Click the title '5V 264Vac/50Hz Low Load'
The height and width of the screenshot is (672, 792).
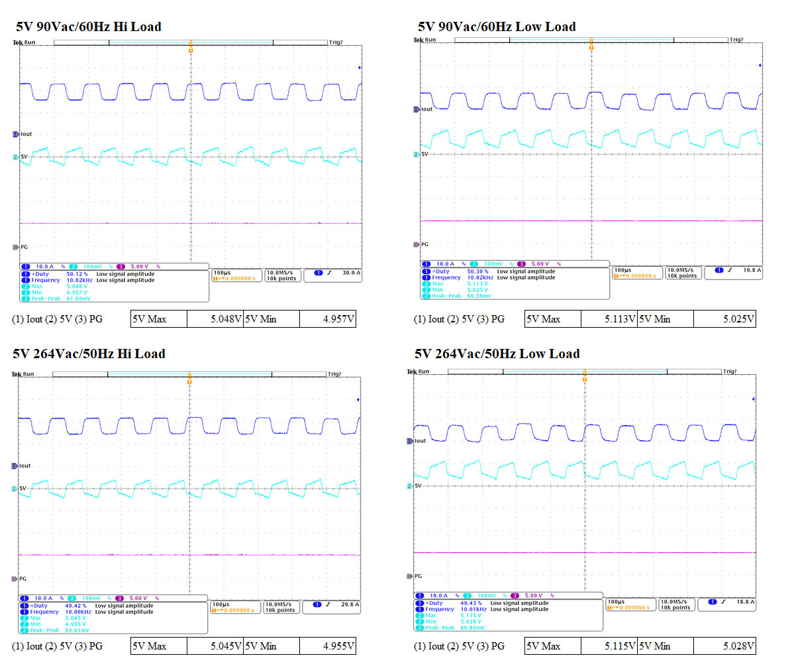pos(497,354)
